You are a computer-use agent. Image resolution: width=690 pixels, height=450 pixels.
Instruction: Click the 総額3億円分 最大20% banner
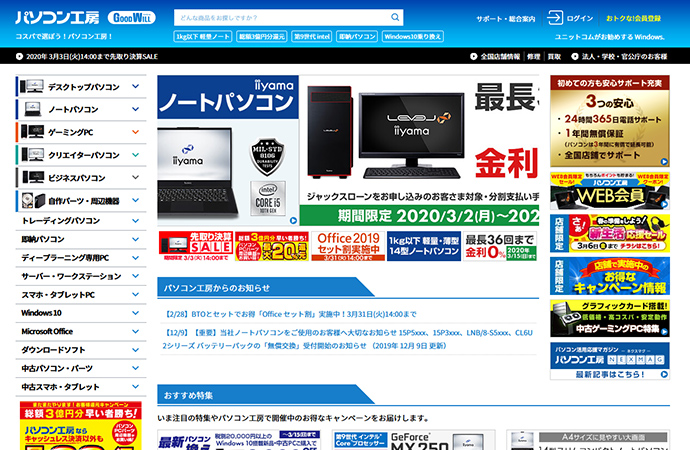272,246
